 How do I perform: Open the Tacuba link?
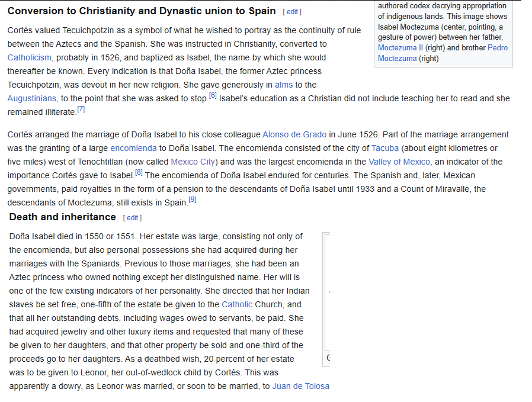point(385,148)
